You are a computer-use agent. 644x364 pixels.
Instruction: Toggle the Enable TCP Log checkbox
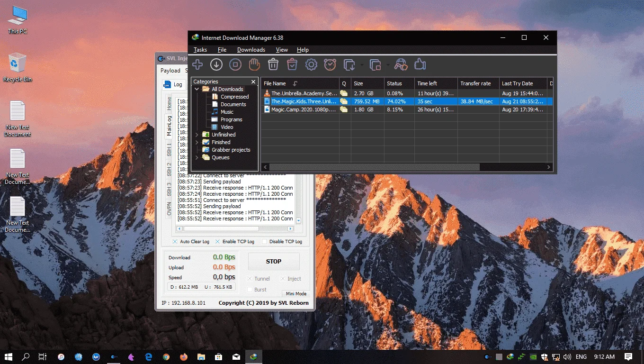point(218,242)
